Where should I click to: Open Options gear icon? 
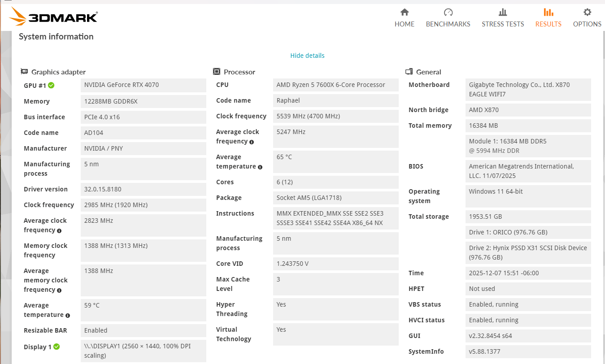click(587, 12)
